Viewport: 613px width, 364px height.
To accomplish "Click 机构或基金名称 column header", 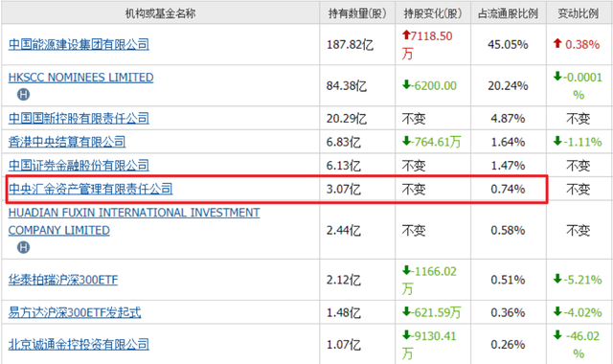I will (x=160, y=13).
